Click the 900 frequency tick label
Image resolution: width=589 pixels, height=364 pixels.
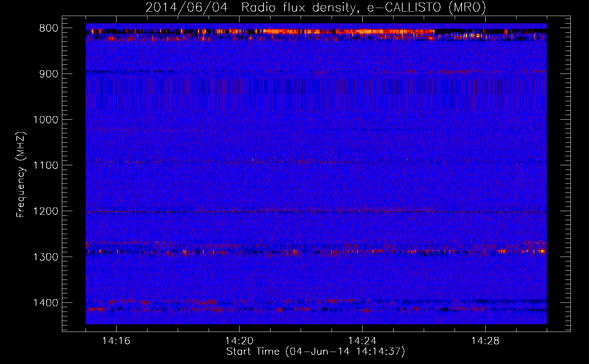pyautogui.click(x=48, y=74)
